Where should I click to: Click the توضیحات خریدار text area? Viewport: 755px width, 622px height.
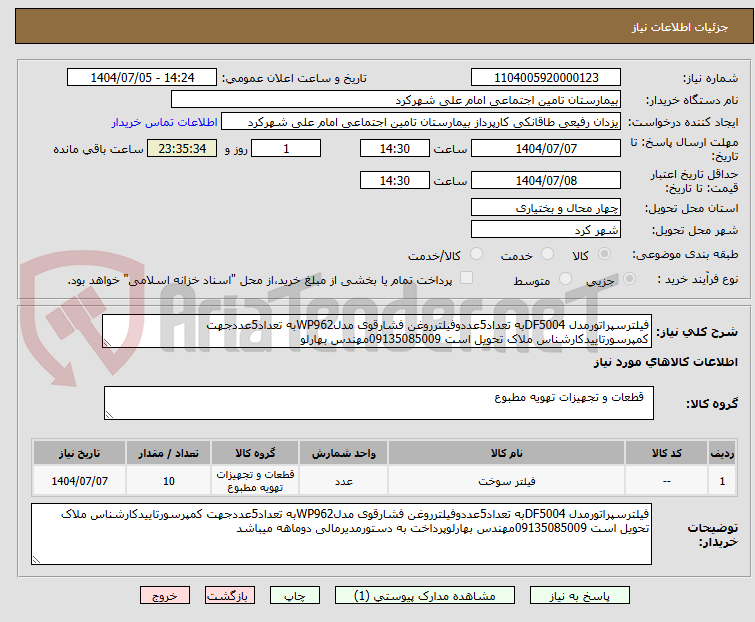pos(341,534)
